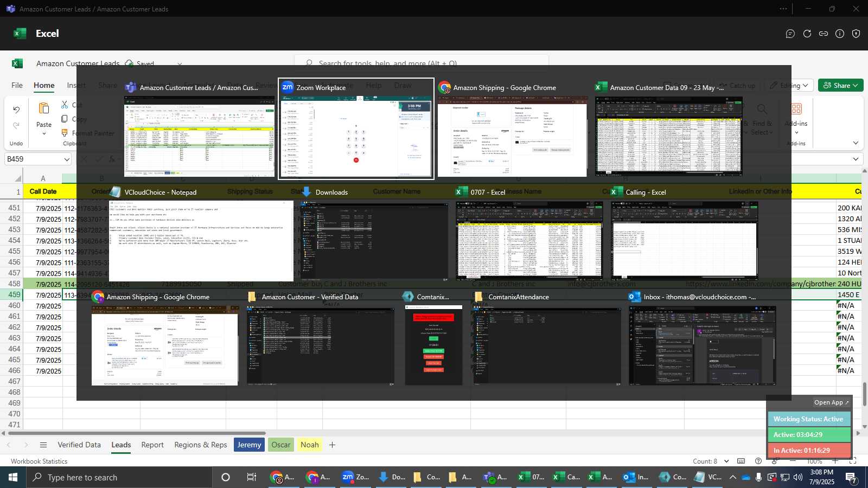Show hidden system tray icons chevron
Screen dimensions: 868x488
click(x=732, y=477)
